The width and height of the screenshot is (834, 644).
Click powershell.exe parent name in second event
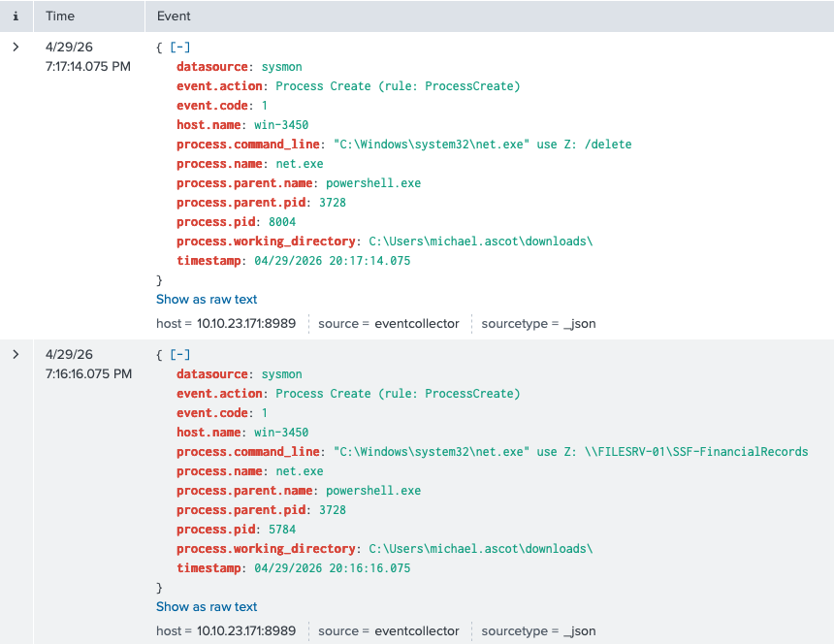(x=373, y=491)
